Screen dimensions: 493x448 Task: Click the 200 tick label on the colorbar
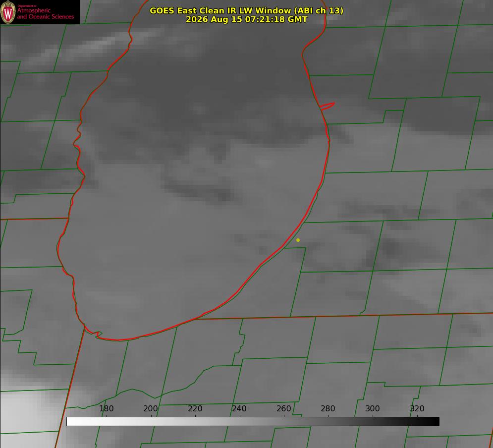pyautogui.click(x=151, y=408)
